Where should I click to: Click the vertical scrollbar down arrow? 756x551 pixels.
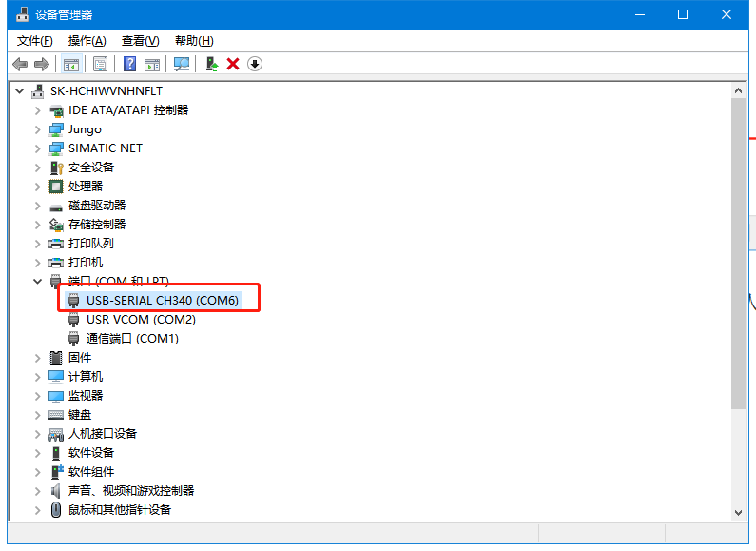[739, 512]
